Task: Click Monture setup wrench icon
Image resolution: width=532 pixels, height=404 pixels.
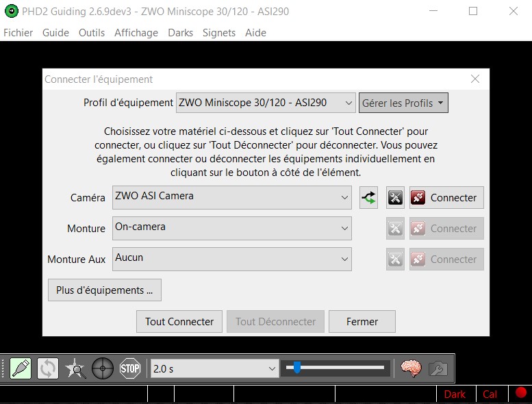Action: (x=395, y=229)
